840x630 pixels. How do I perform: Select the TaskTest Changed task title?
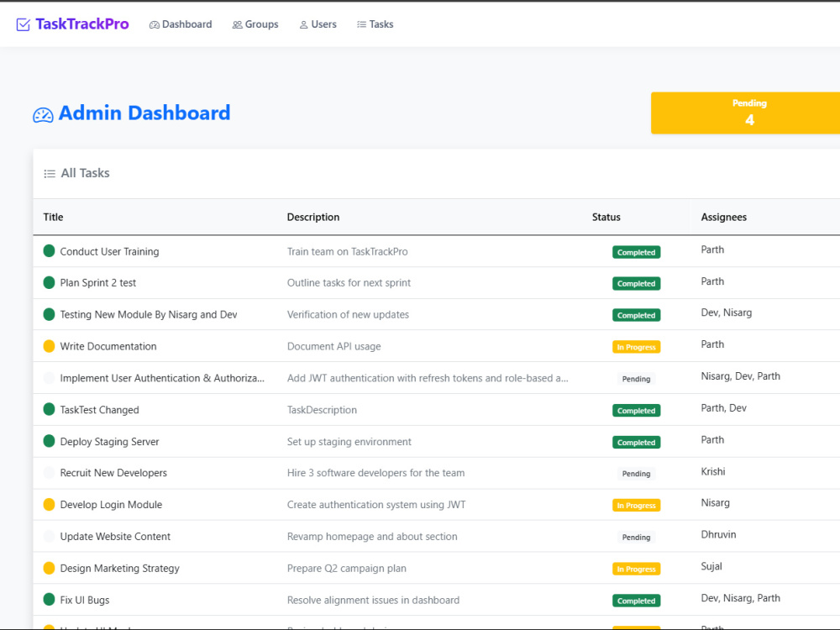pyautogui.click(x=99, y=410)
